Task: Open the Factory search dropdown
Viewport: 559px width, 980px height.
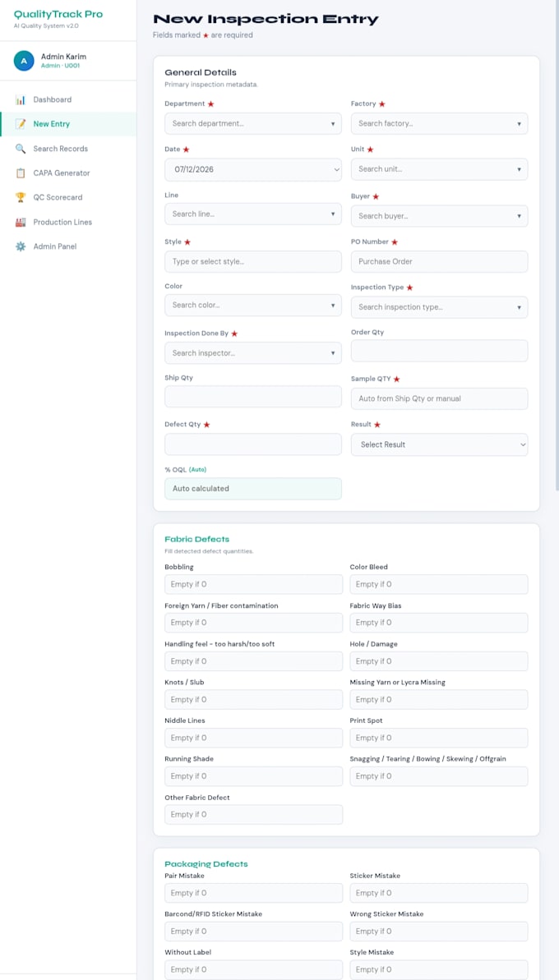Action: [x=439, y=124]
